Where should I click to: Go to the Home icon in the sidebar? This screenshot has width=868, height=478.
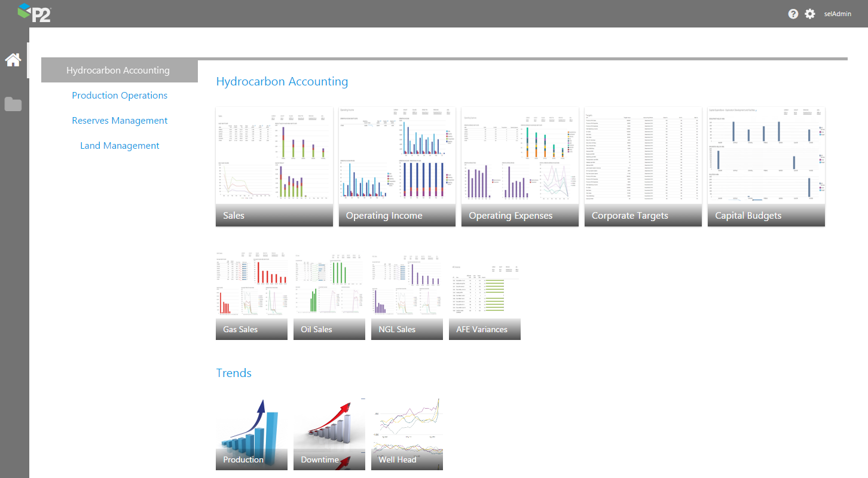coord(13,60)
